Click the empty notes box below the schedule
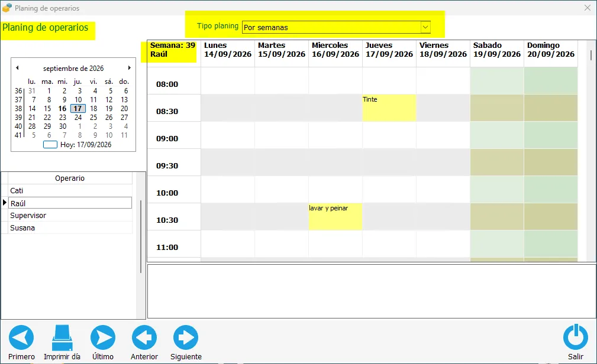Viewport: 597px width, 364px height. [x=372, y=291]
